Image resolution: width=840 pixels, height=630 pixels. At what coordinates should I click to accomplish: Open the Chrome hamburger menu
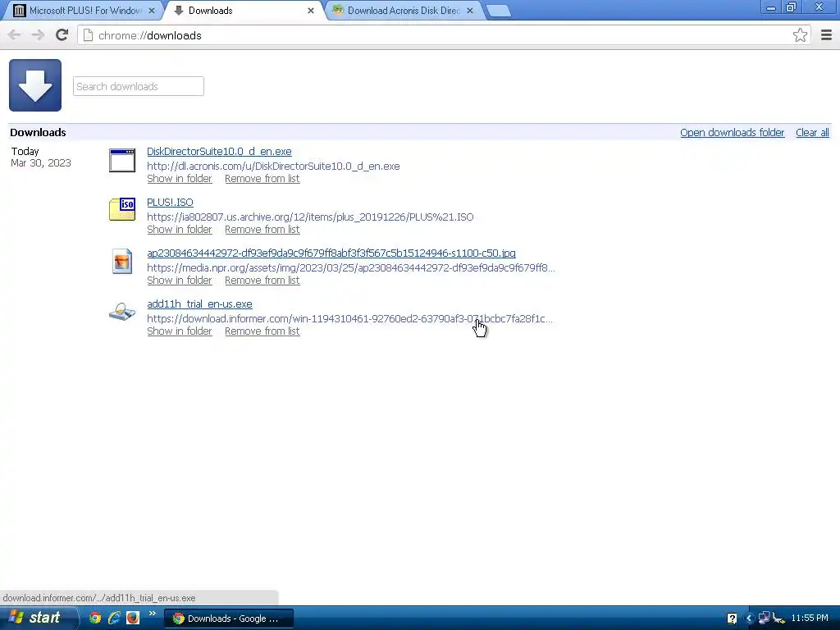tap(826, 35)
